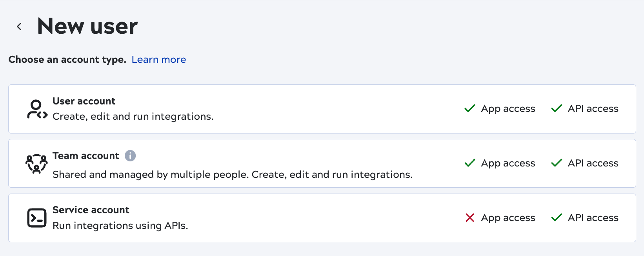Image resolution: width=644 pixels, height=256 pixels.
Task: Click App access label on User account row
Action: (508, 108)
